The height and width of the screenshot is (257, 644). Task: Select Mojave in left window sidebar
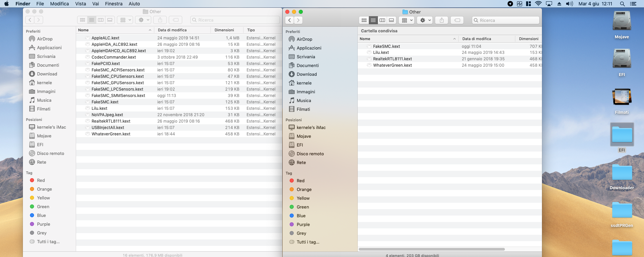[44, 136]
